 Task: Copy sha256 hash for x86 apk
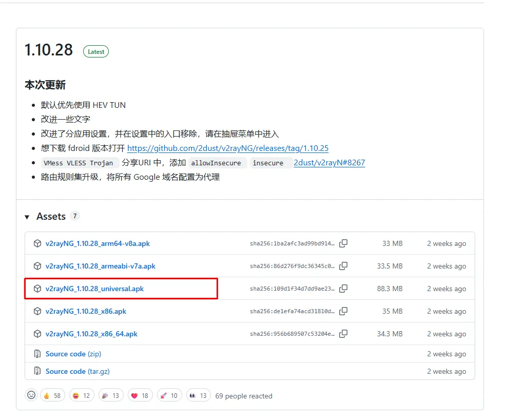tap(343, 311)
